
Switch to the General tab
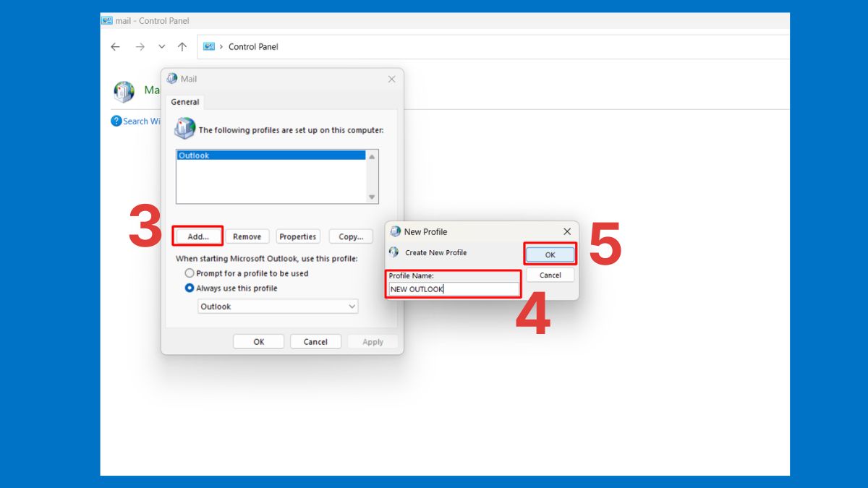185,102
